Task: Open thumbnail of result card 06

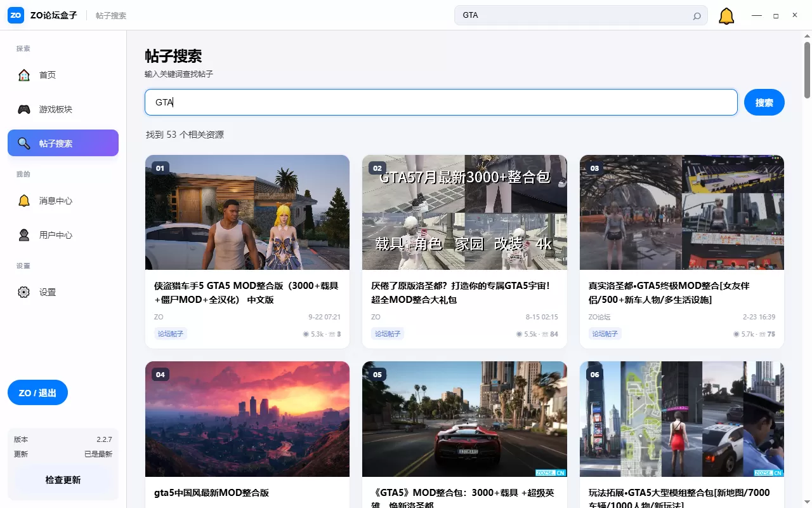Action: [682, 419]
